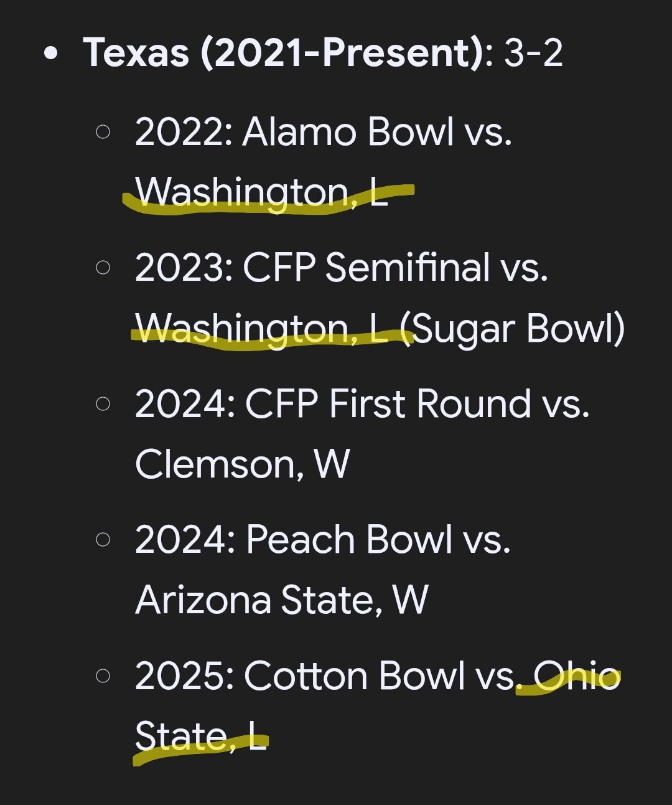Click the hollow bullet beside 2024 Peach Bowl
Viewport: 672px width, 805px height.
(x=103, y=539)
